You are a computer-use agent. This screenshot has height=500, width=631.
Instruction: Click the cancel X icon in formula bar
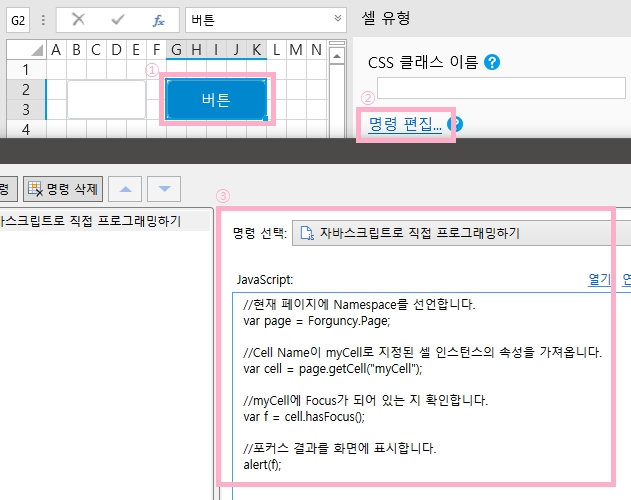(x=79, y=20)
